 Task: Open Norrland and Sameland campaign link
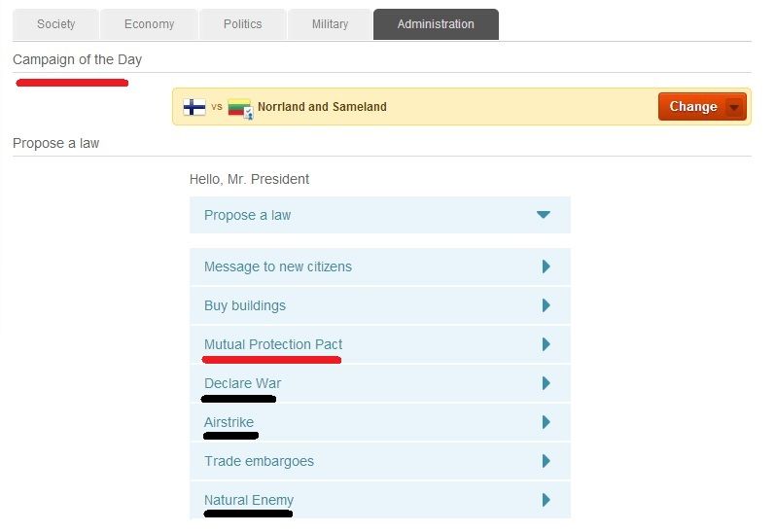coord(322,107)
